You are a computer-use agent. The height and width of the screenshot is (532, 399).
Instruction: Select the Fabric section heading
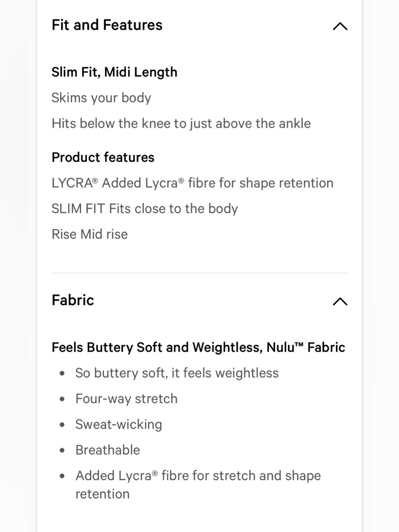73,300
